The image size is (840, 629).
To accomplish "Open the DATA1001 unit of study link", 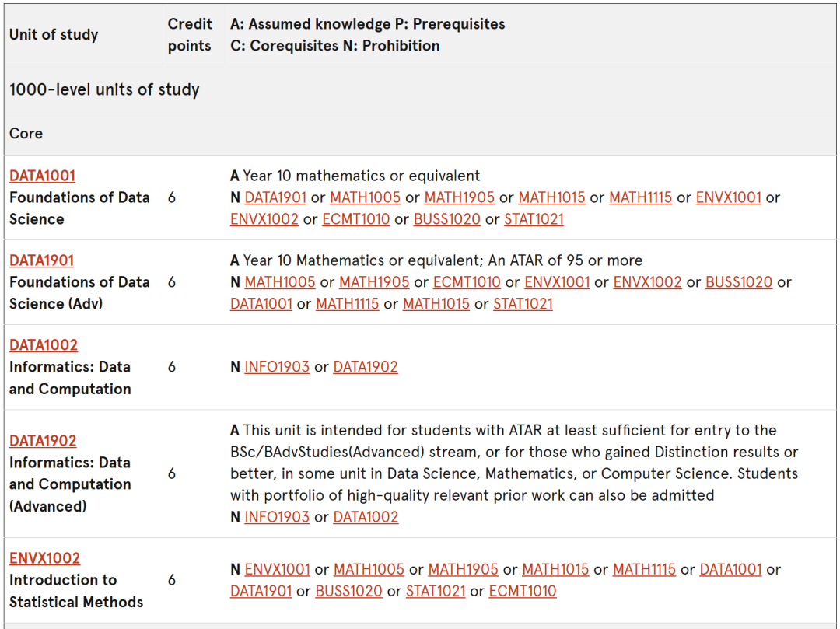I will (42, 176).
